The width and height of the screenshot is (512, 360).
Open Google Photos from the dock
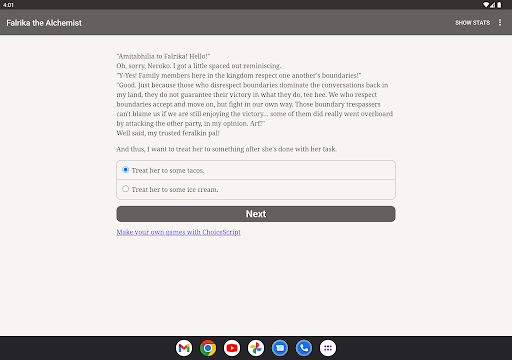pyautogui.click(x=256, y=348)
